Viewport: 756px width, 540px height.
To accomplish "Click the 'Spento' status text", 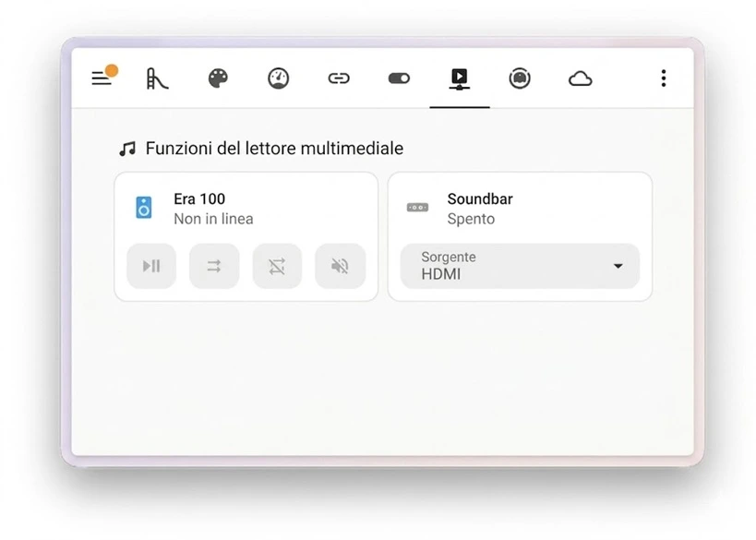I will [471, 219].
